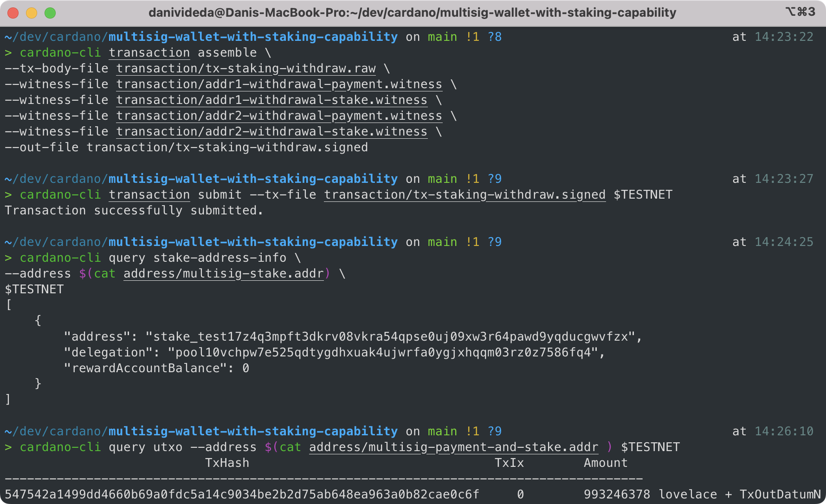Click transaction/addr2-withdrawal-stake.witness path
826x504 pixels.
272,132
